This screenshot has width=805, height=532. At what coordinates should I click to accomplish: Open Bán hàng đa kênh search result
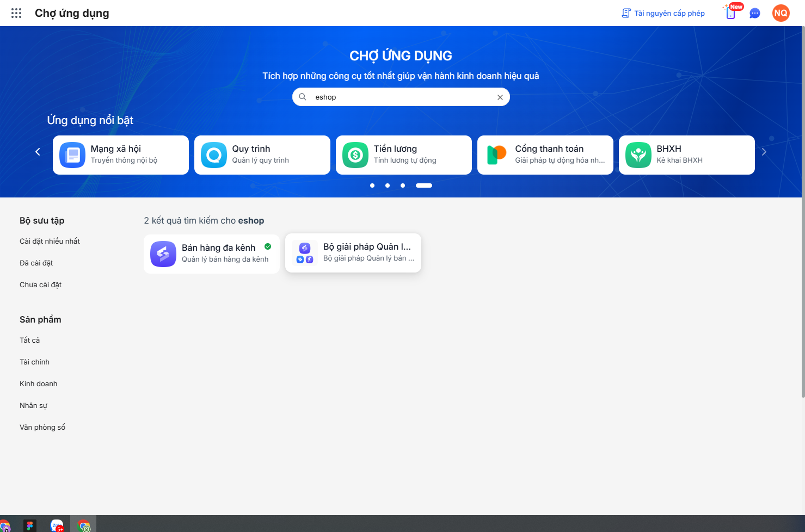(x=212, y=254)
